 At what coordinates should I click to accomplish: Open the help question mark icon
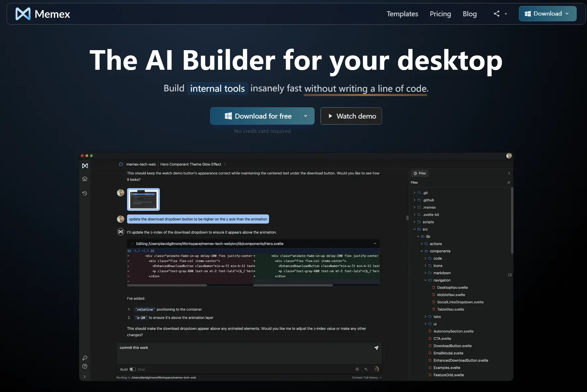[85, 366]
